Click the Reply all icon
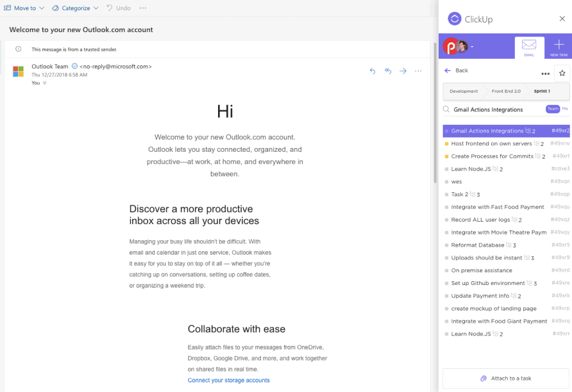Image resolution: width=572 pixels, height=392 pixels. coord(388,71)
